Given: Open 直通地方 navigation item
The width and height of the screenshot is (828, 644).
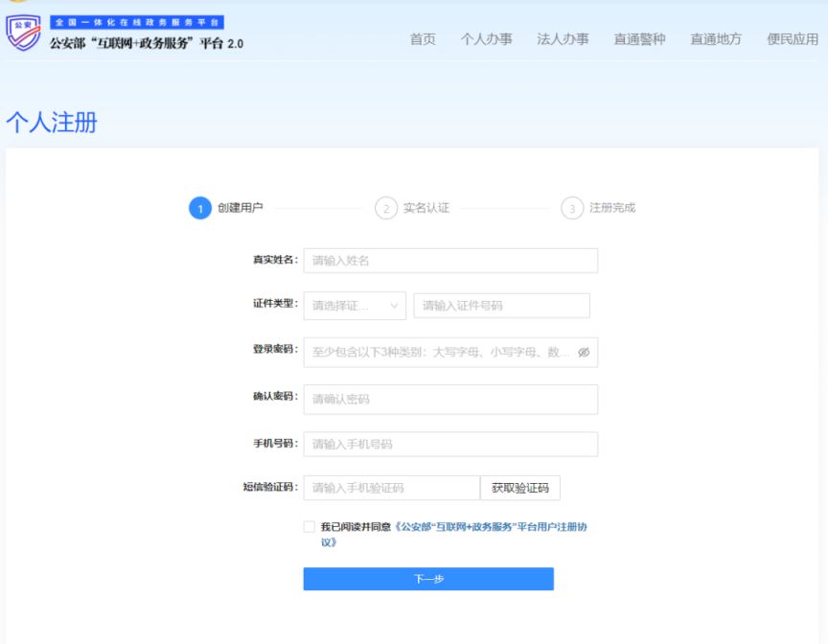Looking at the screenshot, I should click(716, 39).
